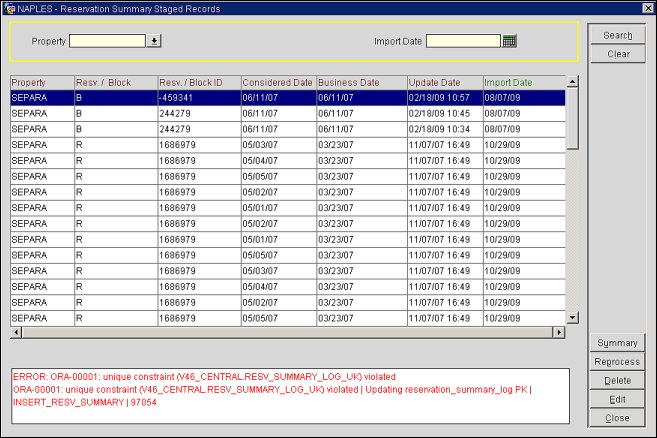Open the Import Date calendar picker
This screenshot has height=438, width=657.
pyautogui.click(x=509, y=41)
